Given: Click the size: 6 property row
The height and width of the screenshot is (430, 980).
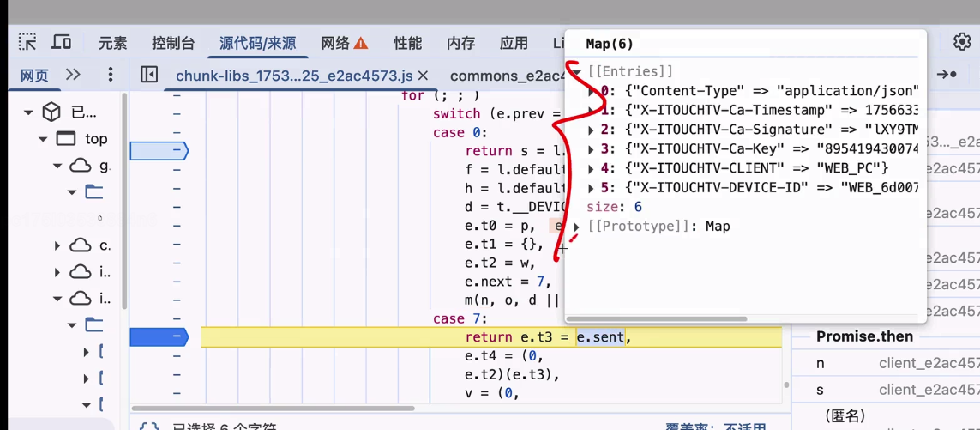Looking at the screenshot, I should pos(615,207).
